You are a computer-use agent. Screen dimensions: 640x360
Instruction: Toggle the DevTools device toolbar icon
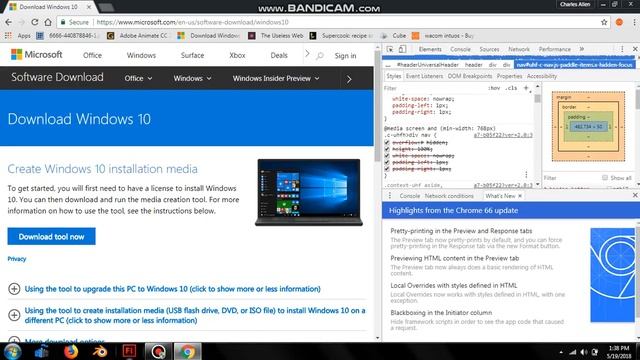402,49
